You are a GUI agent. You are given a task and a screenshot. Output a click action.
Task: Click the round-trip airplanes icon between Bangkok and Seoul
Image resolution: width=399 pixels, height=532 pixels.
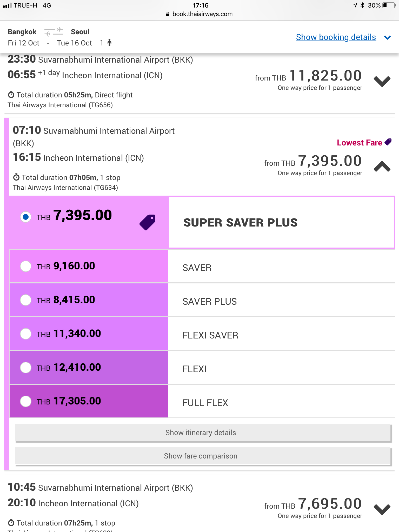[54, 32]
